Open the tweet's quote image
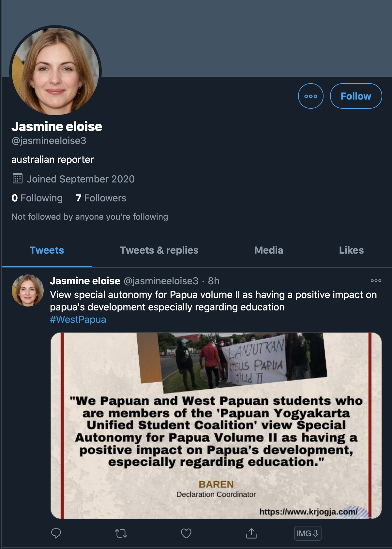Screen dimensions: 392x549 [216, 426]
